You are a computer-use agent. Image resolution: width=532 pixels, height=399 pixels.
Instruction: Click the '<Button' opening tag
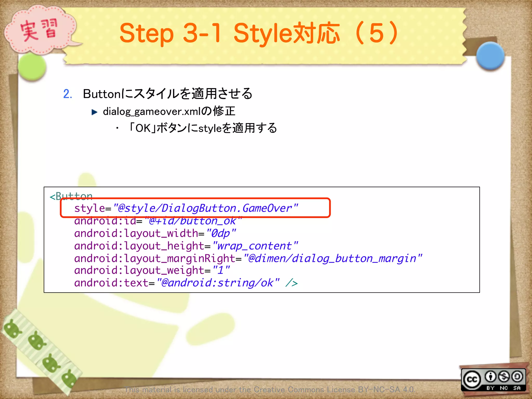pos(71,196)
